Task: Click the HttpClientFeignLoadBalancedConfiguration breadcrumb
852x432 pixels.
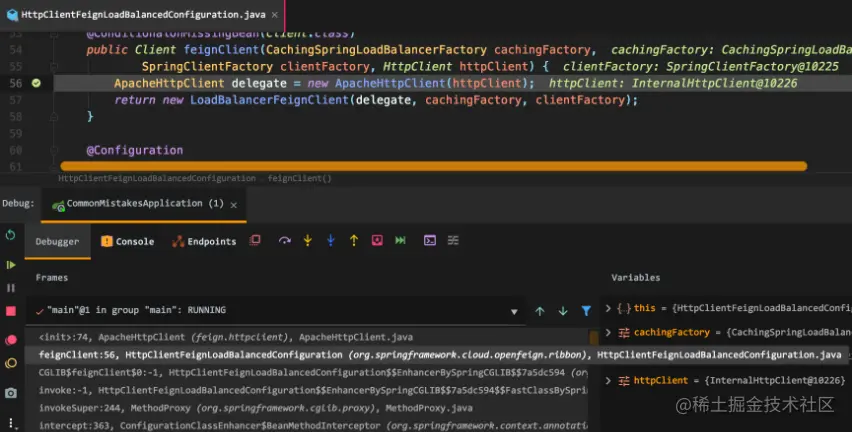Action: [x=156, y=178]
